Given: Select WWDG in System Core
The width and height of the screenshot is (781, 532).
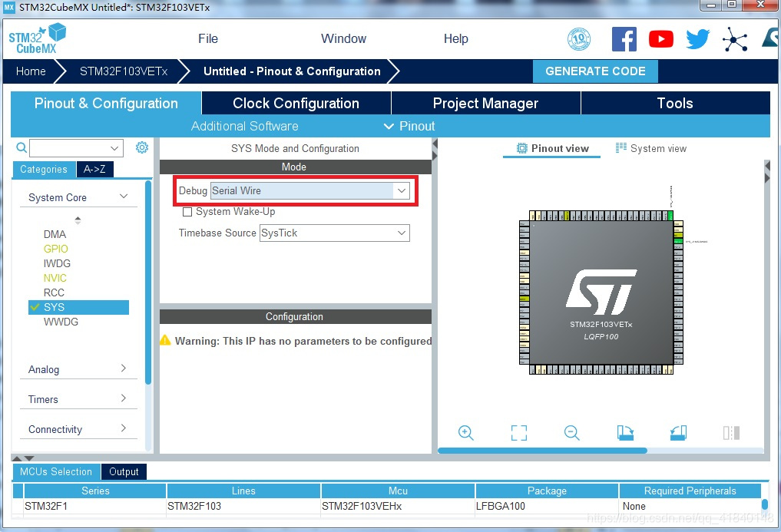Looking at the screenshot, I should point(61,322).
